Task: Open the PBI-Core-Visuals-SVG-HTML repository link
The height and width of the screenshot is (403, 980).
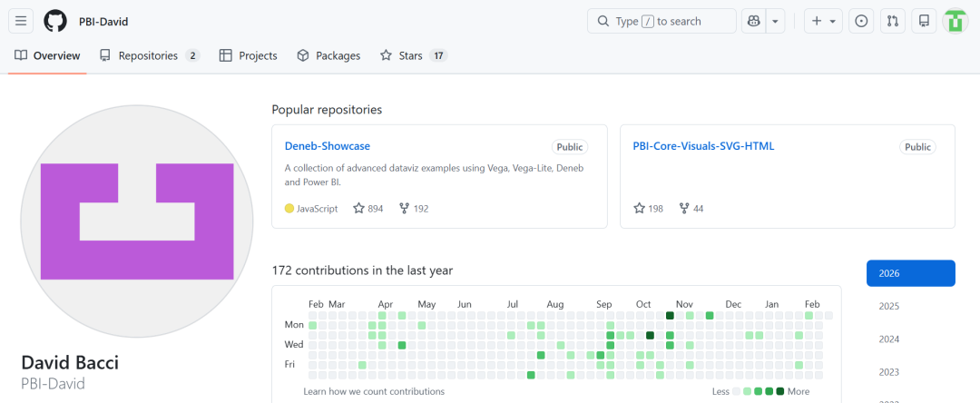Action: pos(703,146)
